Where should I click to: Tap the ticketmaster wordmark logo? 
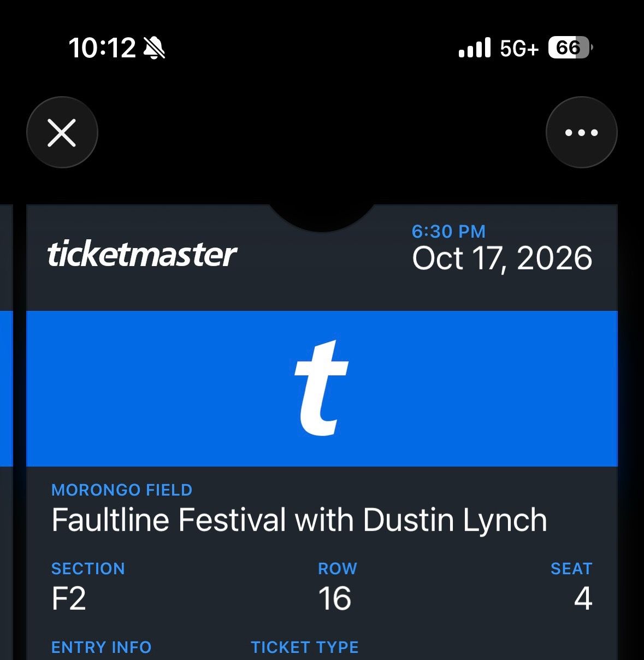click(x=142, y=255)
